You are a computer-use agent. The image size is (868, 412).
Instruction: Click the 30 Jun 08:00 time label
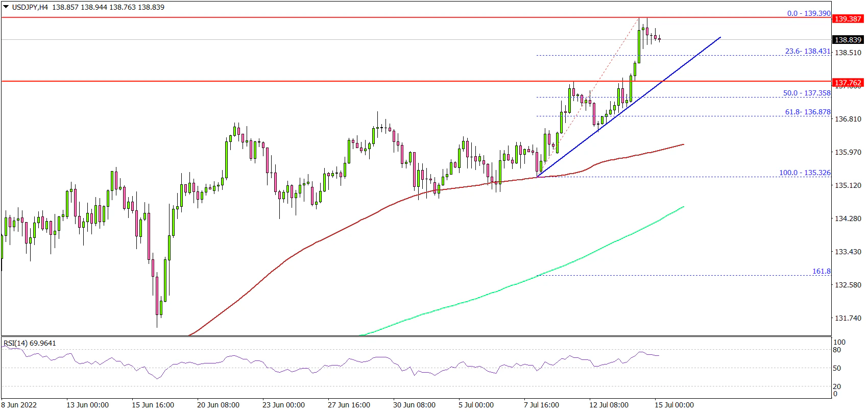point(414,405)
